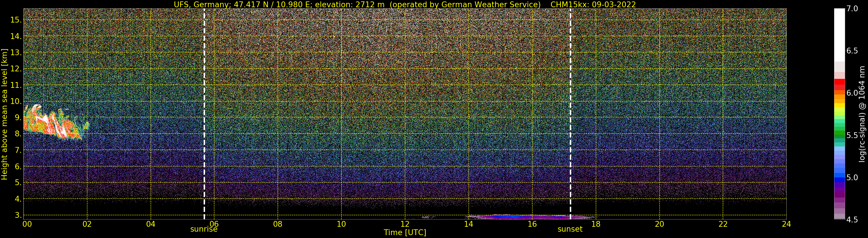Click the '15.' height tick label
868x238 pixels.
coord(16,20)
